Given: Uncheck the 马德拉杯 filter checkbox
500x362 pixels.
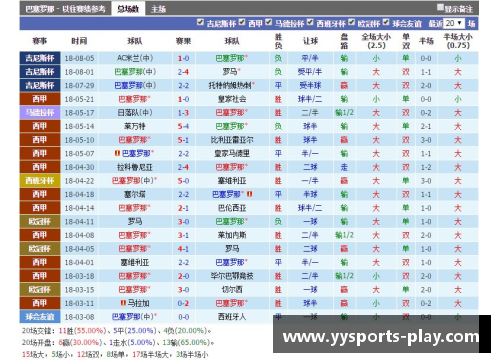Looking at the screenshot, I should click(x=268, y=22).
